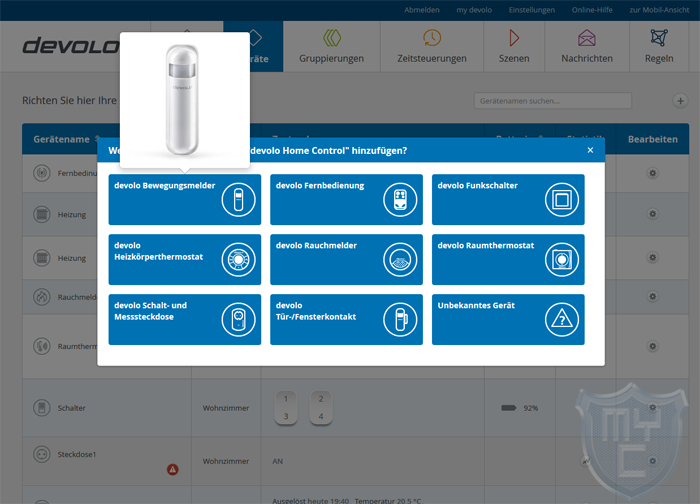
Task: Edit the Fernbedienung row gear icon
Action: [653, 173]
